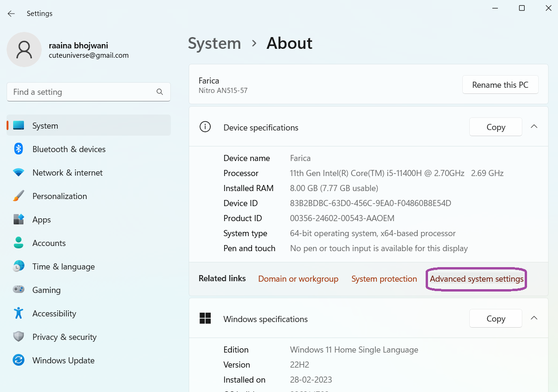The height and width of the screenshot is (392, 558).
Task: Click the Bluetooth & devices icon
Action: click(x=18, y=149)
